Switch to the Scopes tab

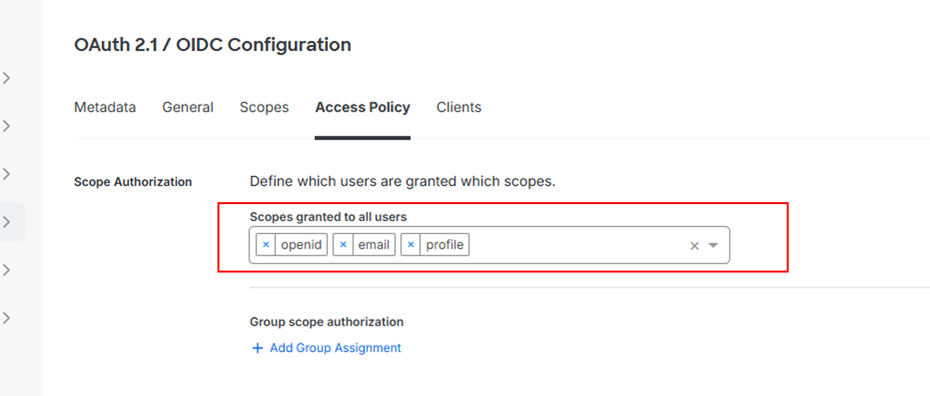[x=264, y=107]
